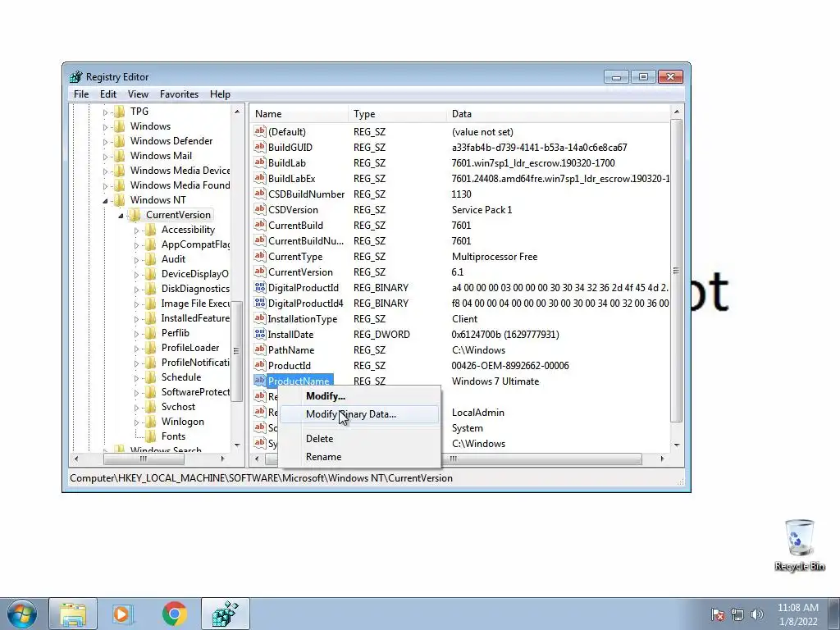This screenshot has width=840, height=630.
Task: Click the InstallationType string icon
Action: tap(260, 318)
